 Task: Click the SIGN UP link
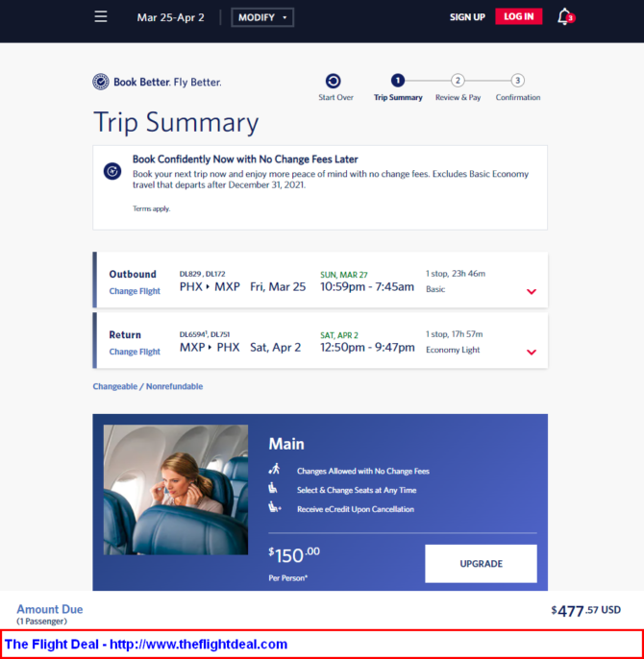[467, 17]
